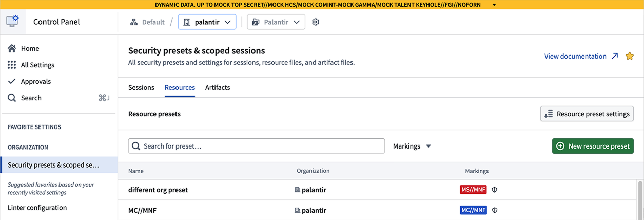Open the 'MC//MNF' preset row name

point(143,210)
